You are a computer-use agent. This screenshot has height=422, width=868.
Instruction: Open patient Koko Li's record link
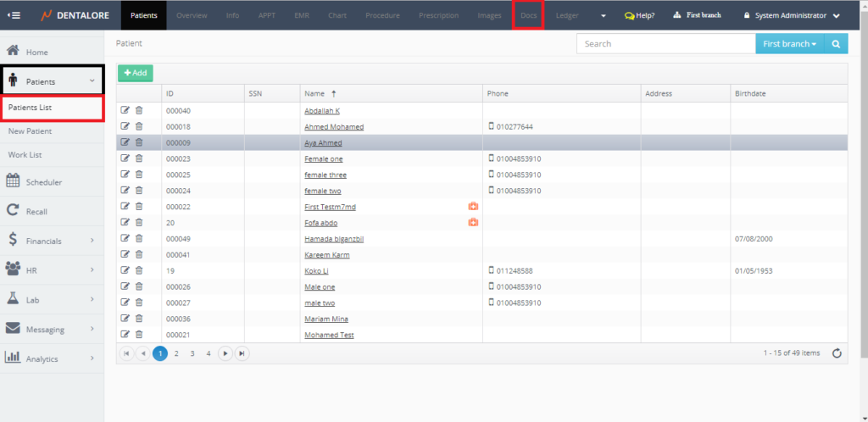[316, 270]
